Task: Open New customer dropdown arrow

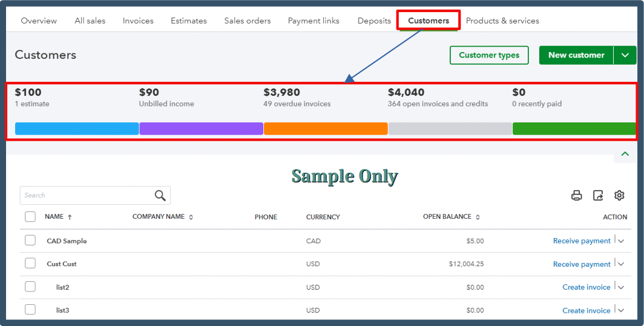Action: pyautogui.click(x=625, y=55)
